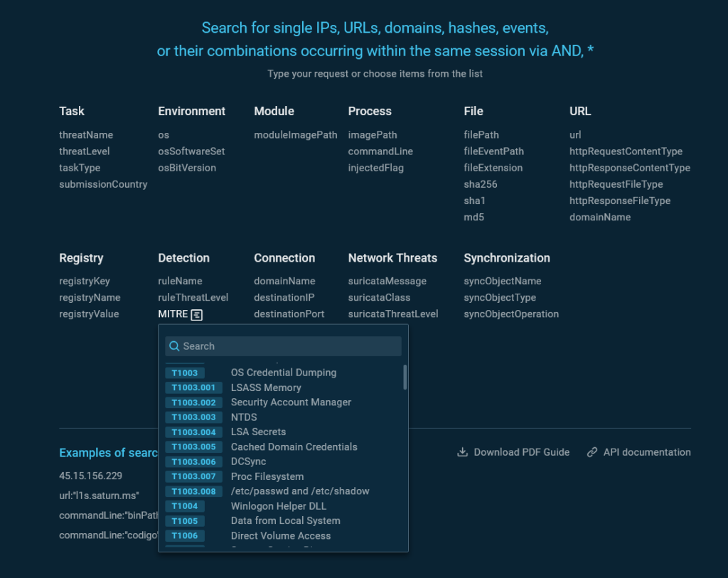
Task: Open the MITRE technique dropdown
Action: [173, 314]
